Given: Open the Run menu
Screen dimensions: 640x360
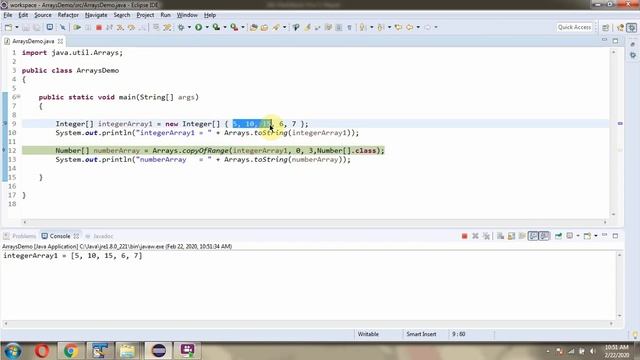Looking at the screenshot, I should click(x=165, y=15).
